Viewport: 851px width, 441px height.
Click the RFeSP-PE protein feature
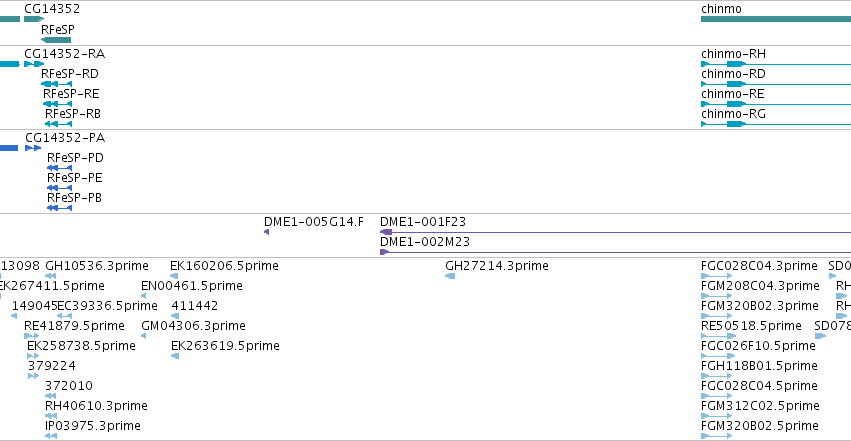60,188
